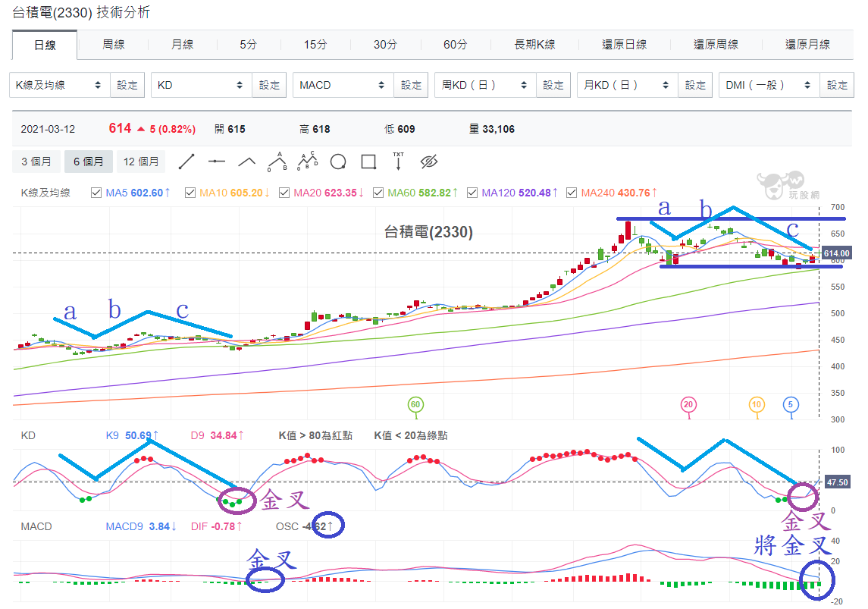Select the 6 個月 range button
The height and width of the screenshot is (609, 868).
[x=89, y=162]
